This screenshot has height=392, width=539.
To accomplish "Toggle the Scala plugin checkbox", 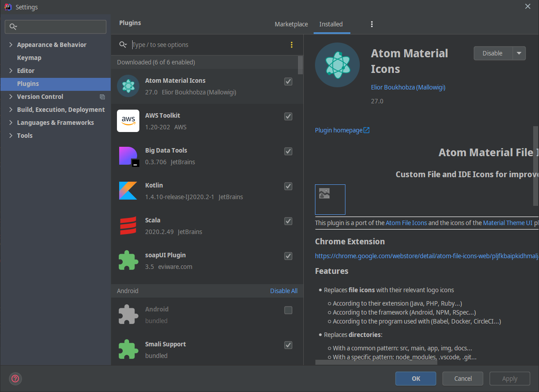I will point(289,221).
